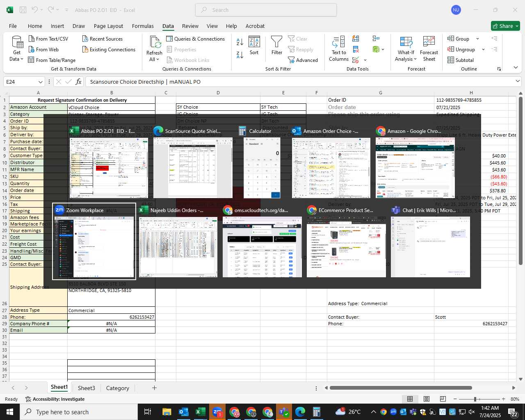Switch to Zoom Workplace window thumbnail
The height and width of the screenshot is (420, 525).
(94, 242)
